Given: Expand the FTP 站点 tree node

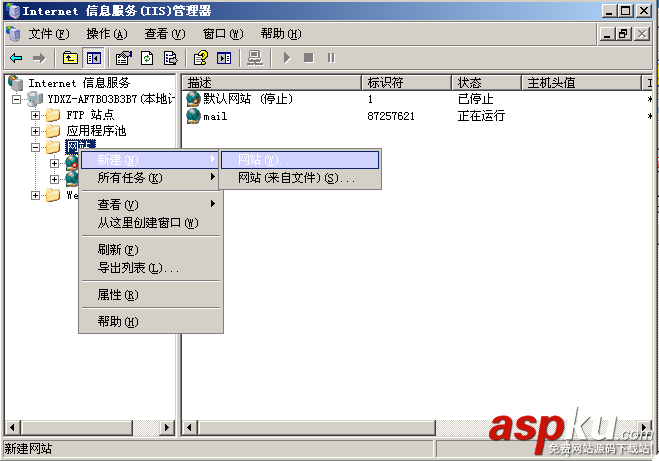Looking at the screenshot, I should pyautogui.click(x=35, y=115).
